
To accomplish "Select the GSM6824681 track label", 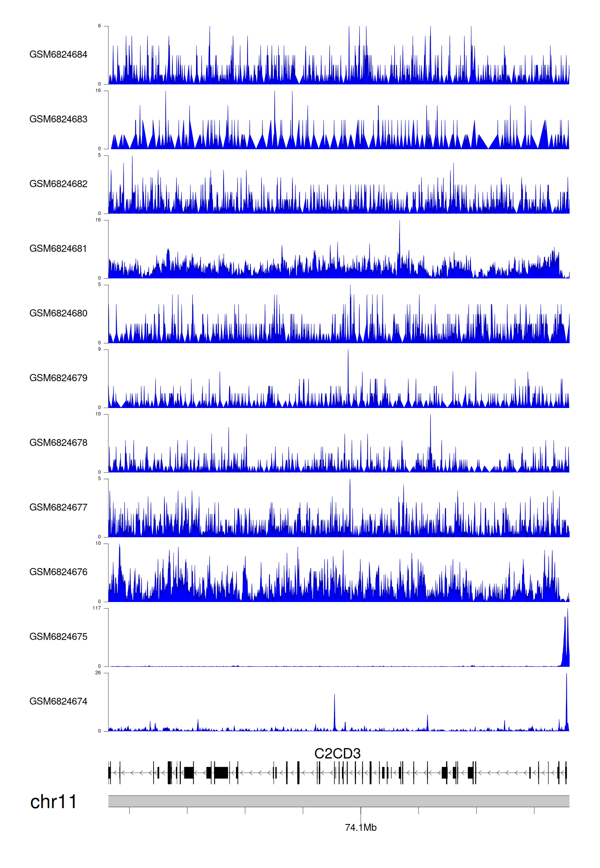I will (x=58, y=248).
